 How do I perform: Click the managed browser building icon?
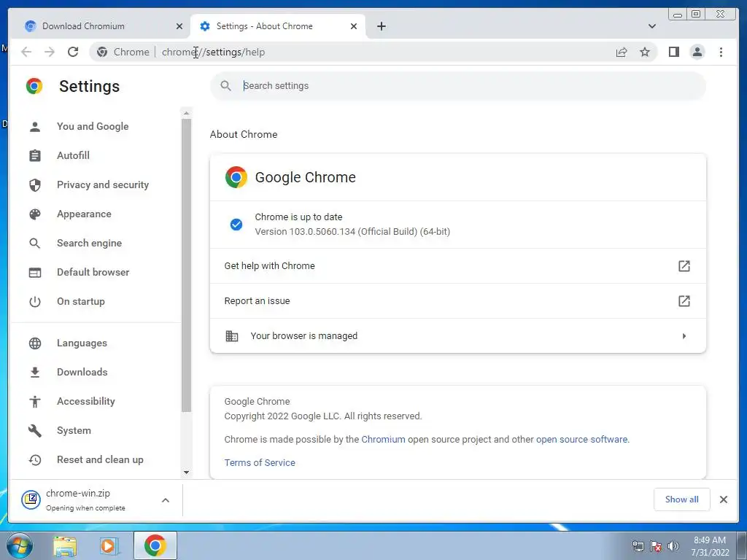point(231,335)
